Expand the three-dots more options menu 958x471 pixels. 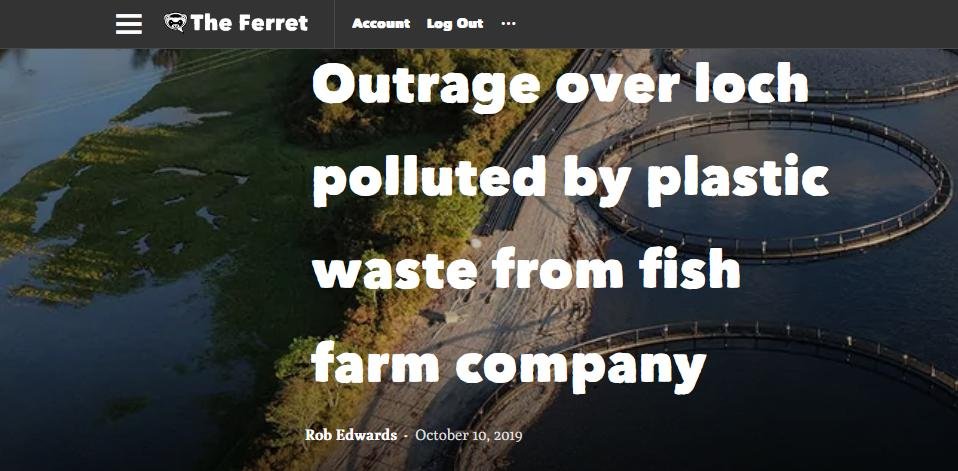click(x=508, y=24)
